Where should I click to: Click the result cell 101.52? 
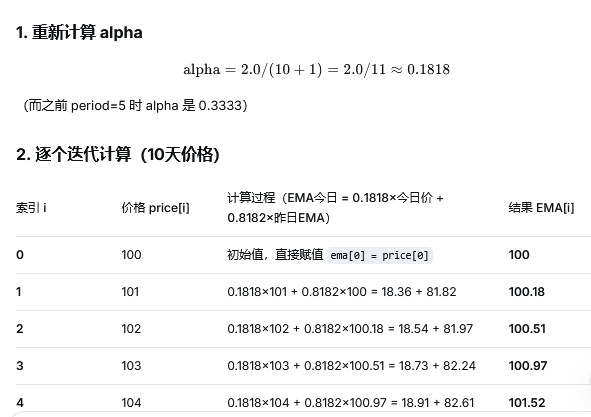point(527,403)
